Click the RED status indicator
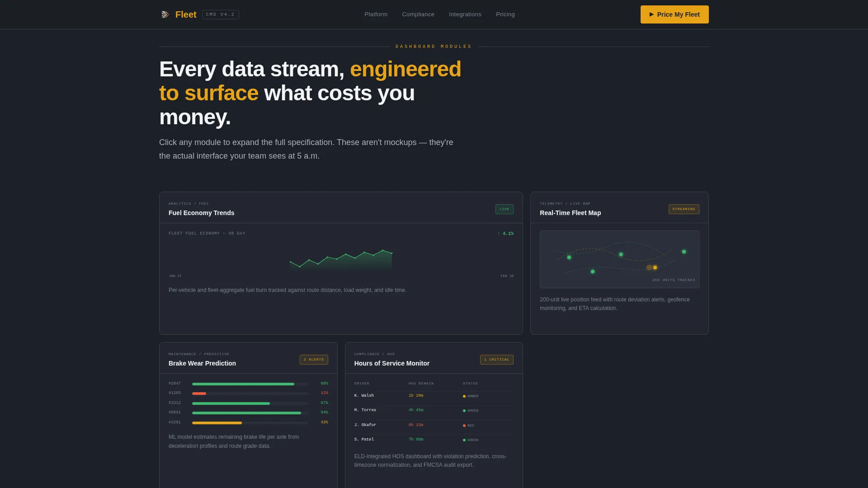This screenshot has width=868, height=488. [x=468, y=426]
